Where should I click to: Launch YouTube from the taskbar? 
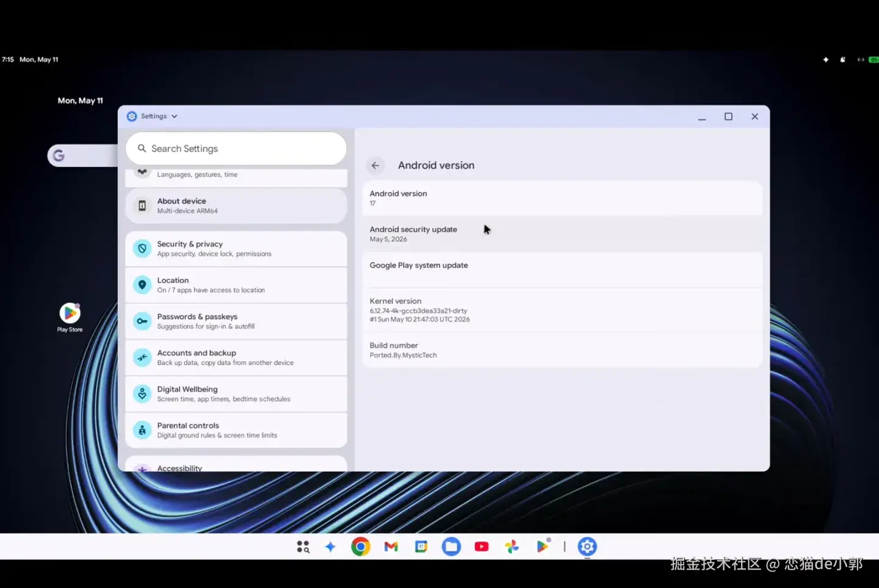click(x=482, y=547)
